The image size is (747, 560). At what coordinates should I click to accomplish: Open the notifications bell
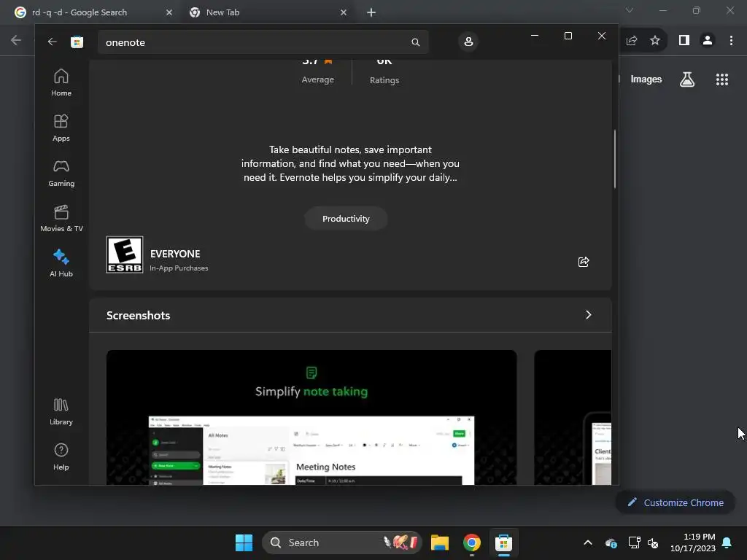pos(727,542)
